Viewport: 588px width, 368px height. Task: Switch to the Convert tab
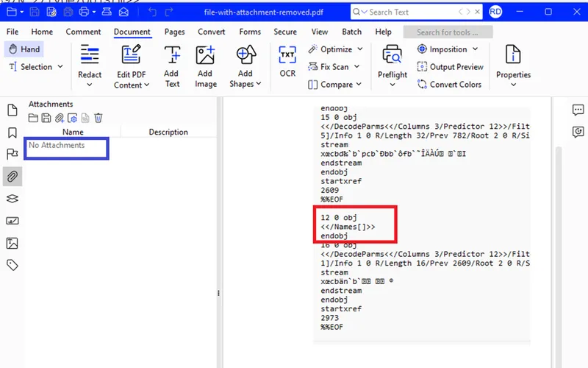212,32
